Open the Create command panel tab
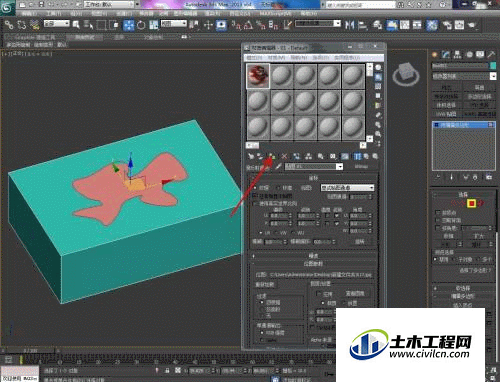The height and width of the screenshot is (382, 500). pyautogui.click(x=435, y=54)
